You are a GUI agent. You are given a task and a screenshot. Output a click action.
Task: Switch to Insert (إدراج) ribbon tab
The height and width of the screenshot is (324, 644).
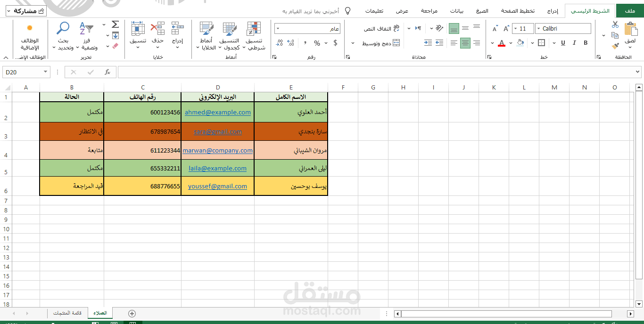click(x=553, y=11)
